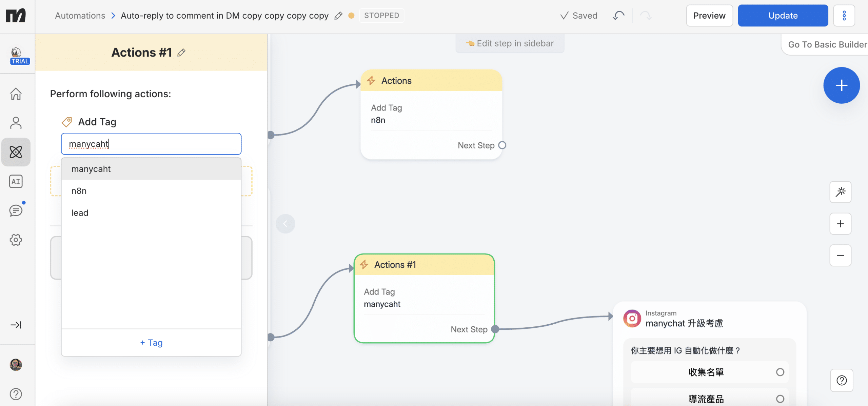Click the Preview button
This screenshot has height=406, width=868.
(x=709, y=16)
